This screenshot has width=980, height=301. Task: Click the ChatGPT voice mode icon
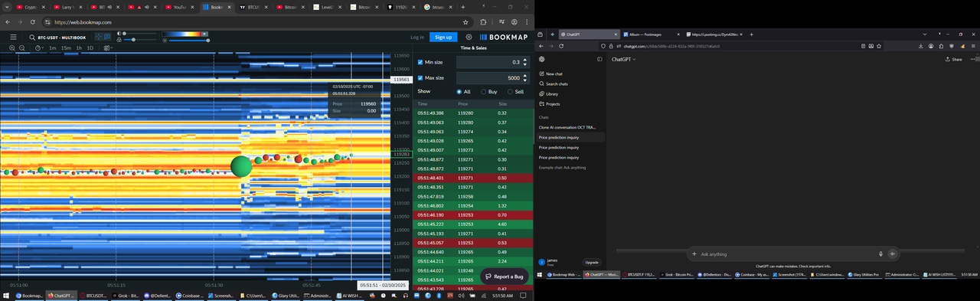pyautogui.click(x=893, y=254)
